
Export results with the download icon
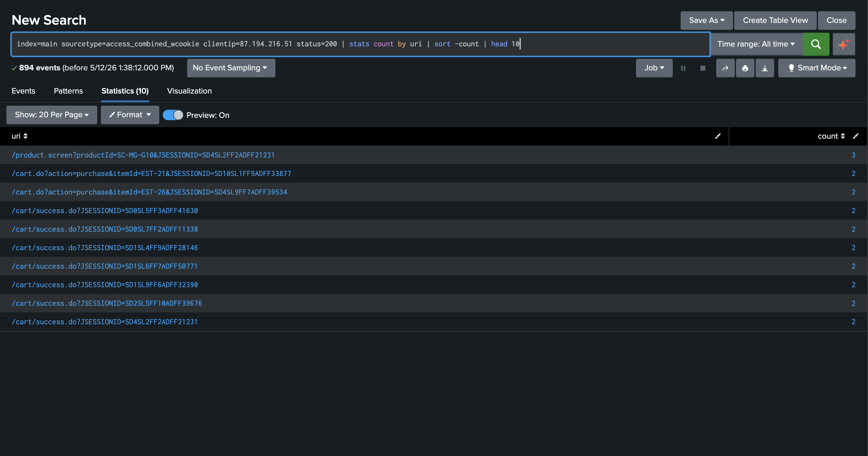(765, 68)
